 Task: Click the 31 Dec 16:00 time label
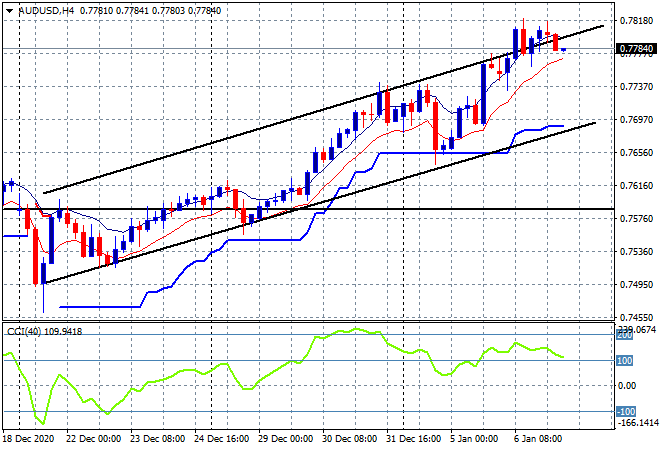pos(413,439)
